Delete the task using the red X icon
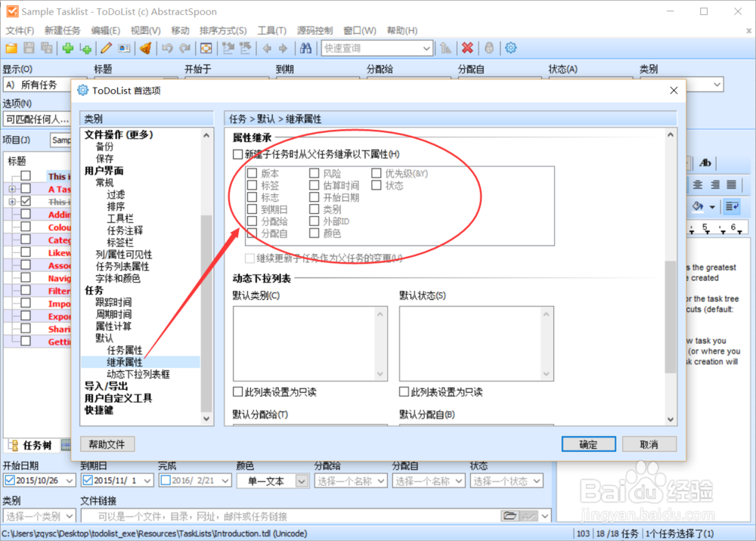756x541 pixels. (468, 48)
